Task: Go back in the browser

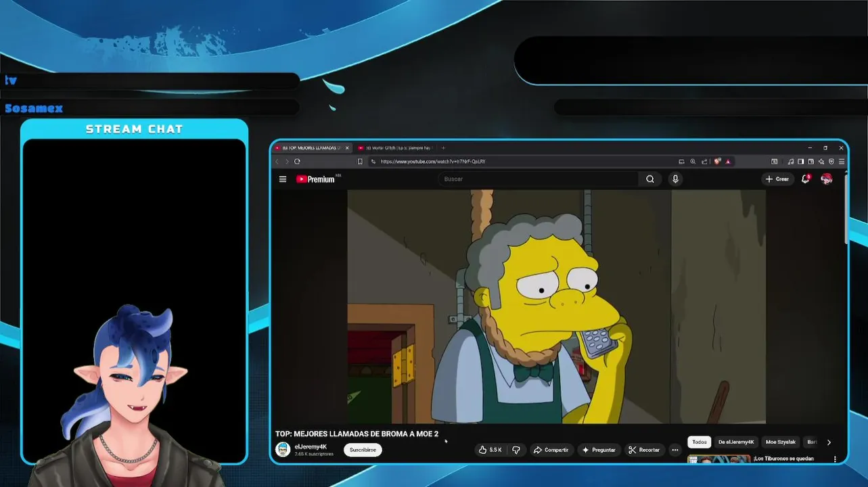Action: 277,162
